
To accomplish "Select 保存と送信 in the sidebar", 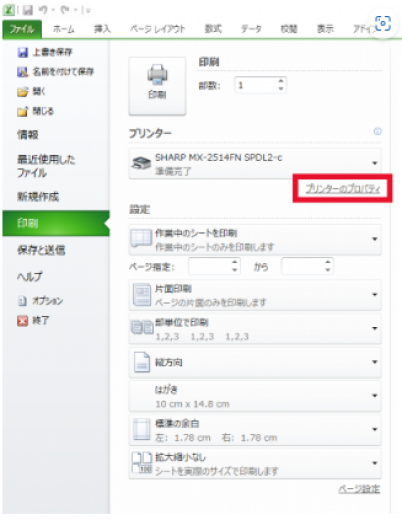I will coord(41,250).
